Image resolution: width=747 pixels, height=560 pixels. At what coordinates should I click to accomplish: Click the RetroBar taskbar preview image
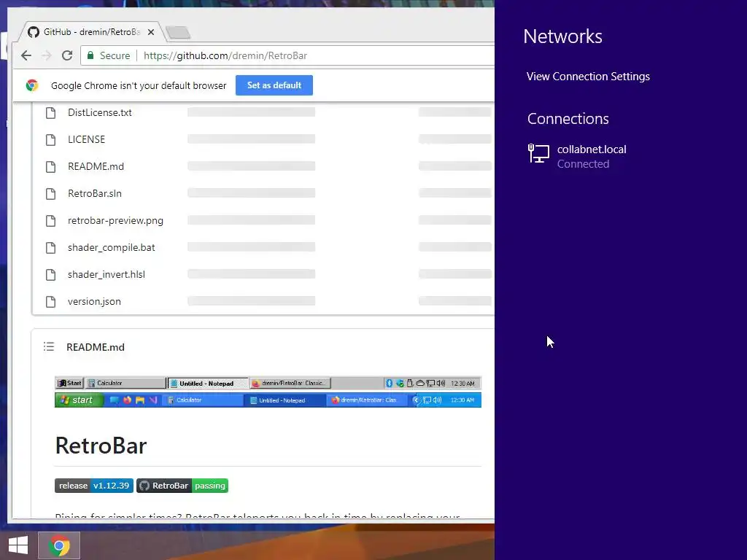pos(268,392)
